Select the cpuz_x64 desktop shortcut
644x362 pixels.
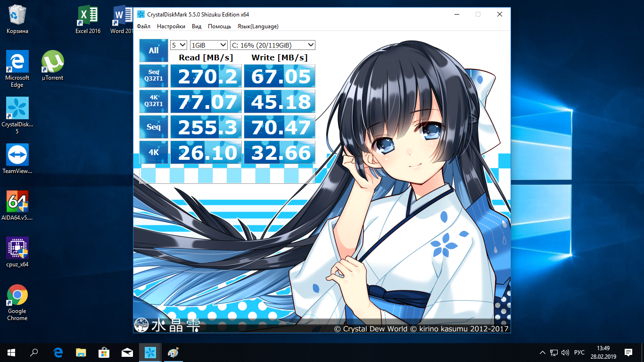click(17, 252)
